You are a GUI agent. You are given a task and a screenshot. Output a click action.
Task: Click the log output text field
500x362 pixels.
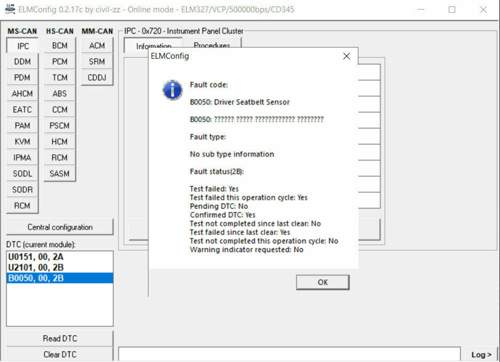tap(289, 354)
